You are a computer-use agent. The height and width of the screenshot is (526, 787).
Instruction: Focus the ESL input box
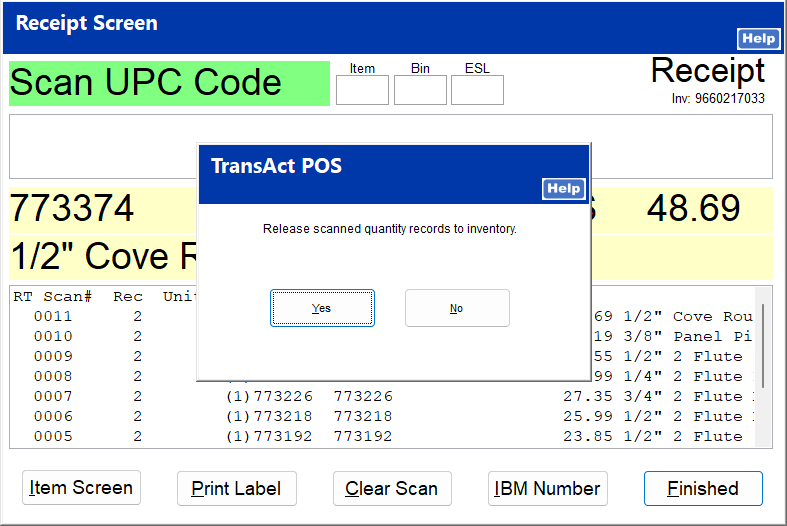pyautogui.click(x=477, y=90)
